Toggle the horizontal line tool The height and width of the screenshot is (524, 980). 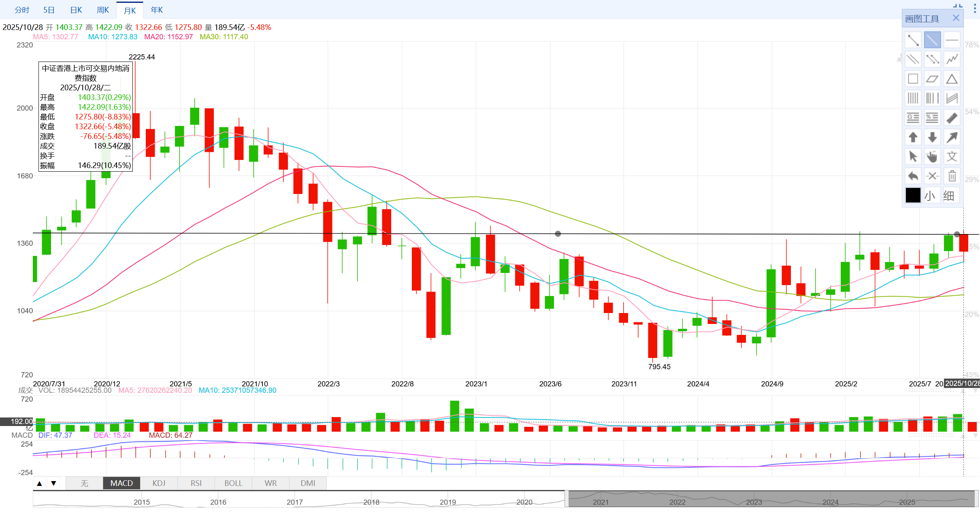(x=952, y=40)
